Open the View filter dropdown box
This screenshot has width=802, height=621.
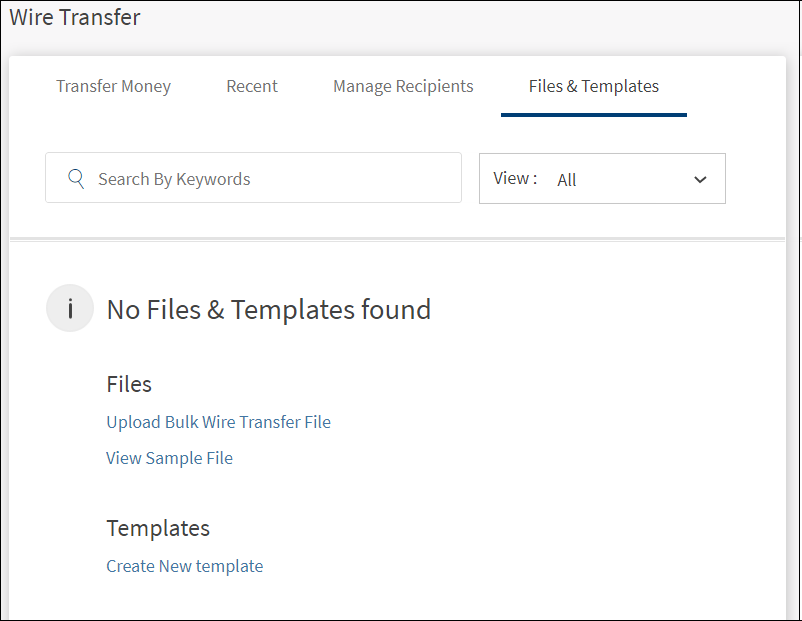pos(602,179)
